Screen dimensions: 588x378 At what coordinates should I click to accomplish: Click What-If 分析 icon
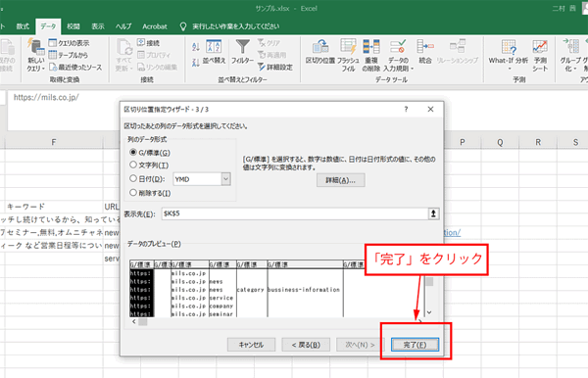(x=509, y=47)
